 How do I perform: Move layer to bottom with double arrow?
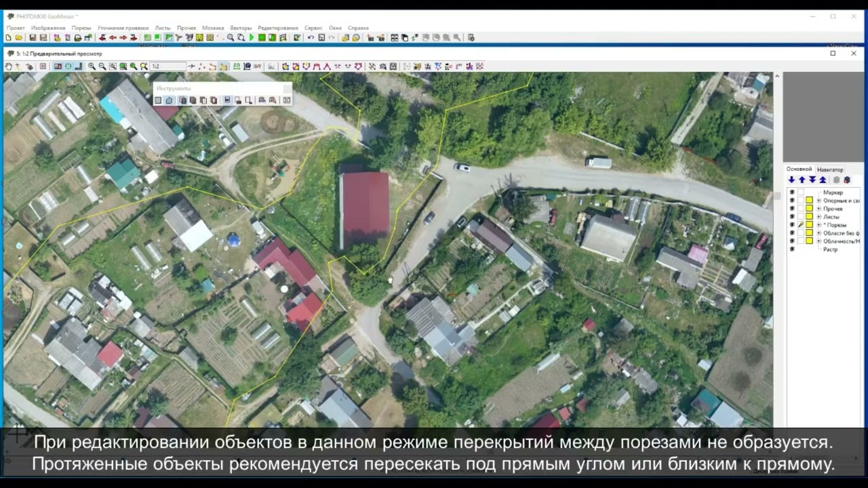pyautogui.click(x=812, y=180)
